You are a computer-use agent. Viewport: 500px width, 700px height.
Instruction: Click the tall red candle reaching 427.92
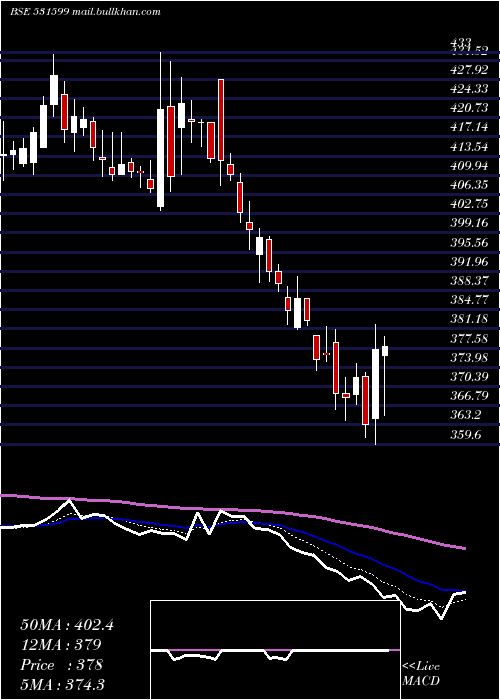click(221, 120)
